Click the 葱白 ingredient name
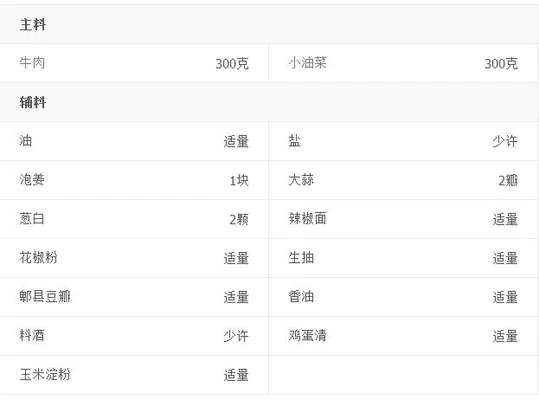Viewport: 539px width, 400px height. [32, 219]
